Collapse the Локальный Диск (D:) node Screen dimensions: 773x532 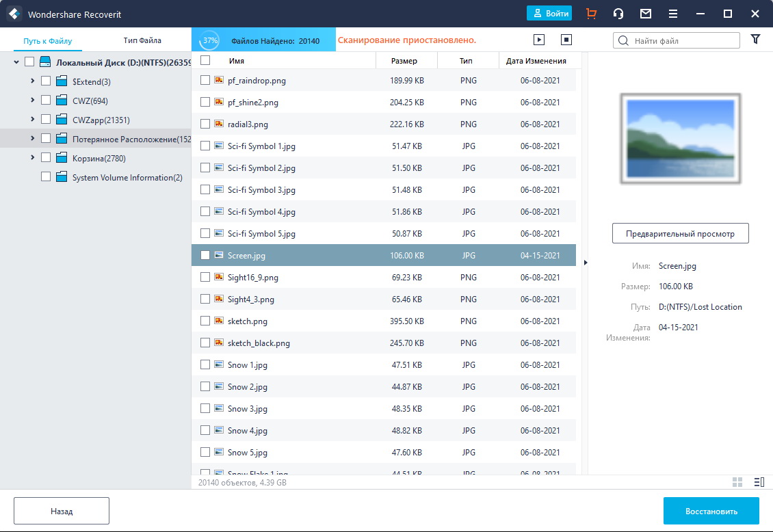pyautogui.click(x=16, y=62)
